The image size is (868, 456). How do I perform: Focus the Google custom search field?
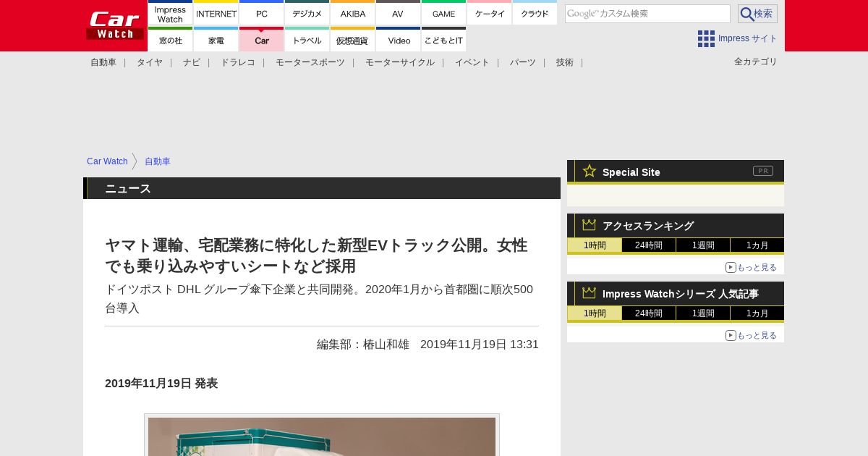647,14
